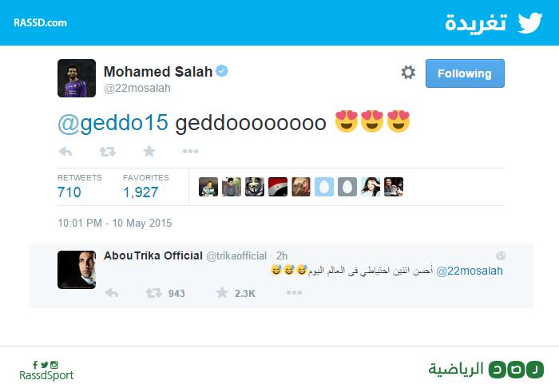559x392 pixels.
Task: Toggle the Following button
Action: [465, 73]
